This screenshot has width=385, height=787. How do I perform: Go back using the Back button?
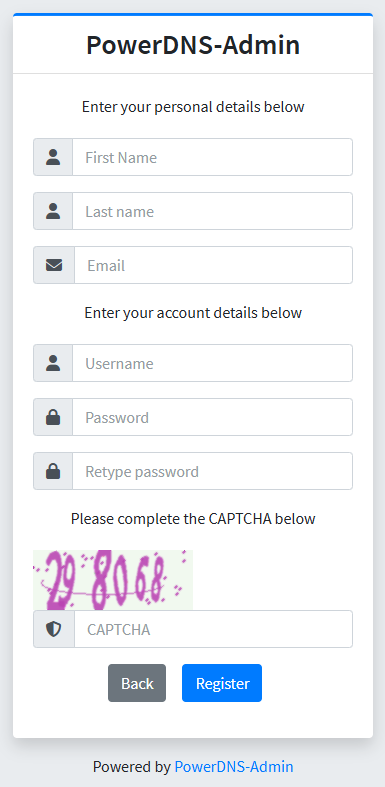tap(137, 683)
